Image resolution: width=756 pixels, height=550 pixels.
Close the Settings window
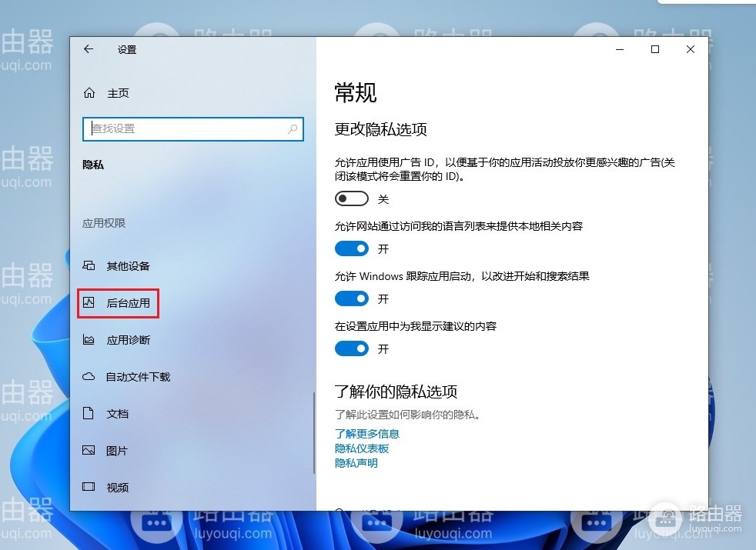[691, 49]
